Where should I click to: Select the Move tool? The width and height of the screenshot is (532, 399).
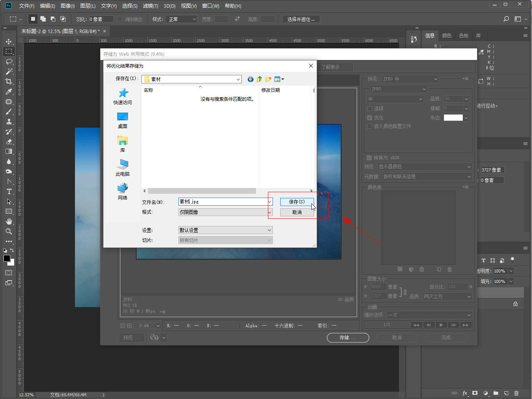click(x=9, y=42)
